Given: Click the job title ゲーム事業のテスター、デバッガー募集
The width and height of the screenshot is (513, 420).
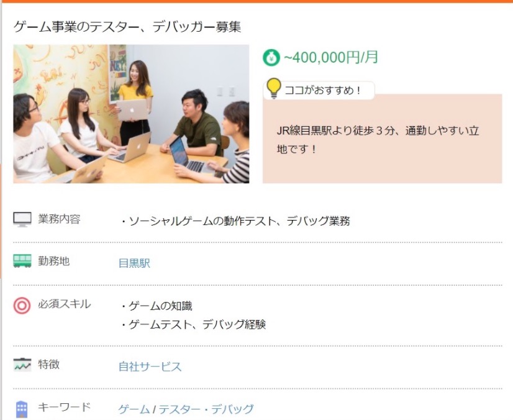Looking at the screenshot, I should 127,27.
